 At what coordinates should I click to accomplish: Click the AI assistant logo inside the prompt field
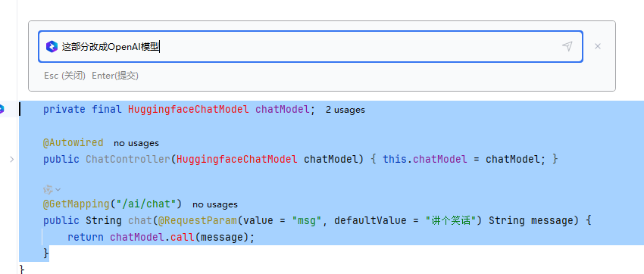click(52, 47)
